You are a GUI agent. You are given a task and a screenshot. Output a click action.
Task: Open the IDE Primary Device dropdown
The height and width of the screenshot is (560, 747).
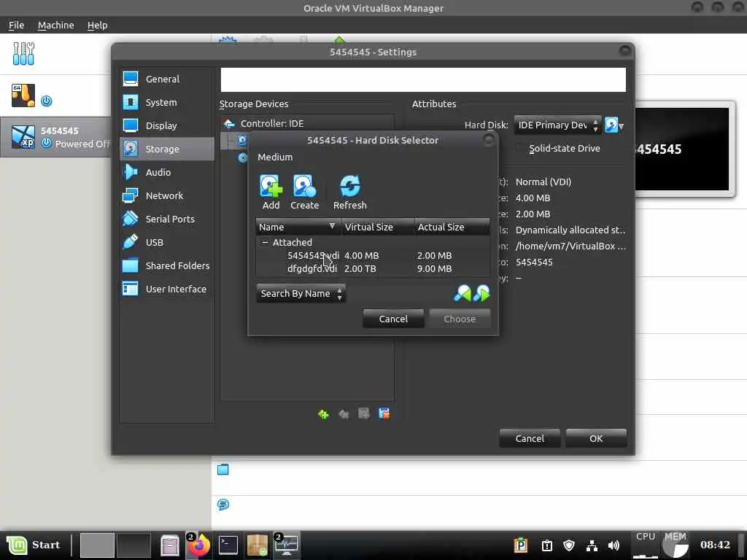(x=557, y=125)
